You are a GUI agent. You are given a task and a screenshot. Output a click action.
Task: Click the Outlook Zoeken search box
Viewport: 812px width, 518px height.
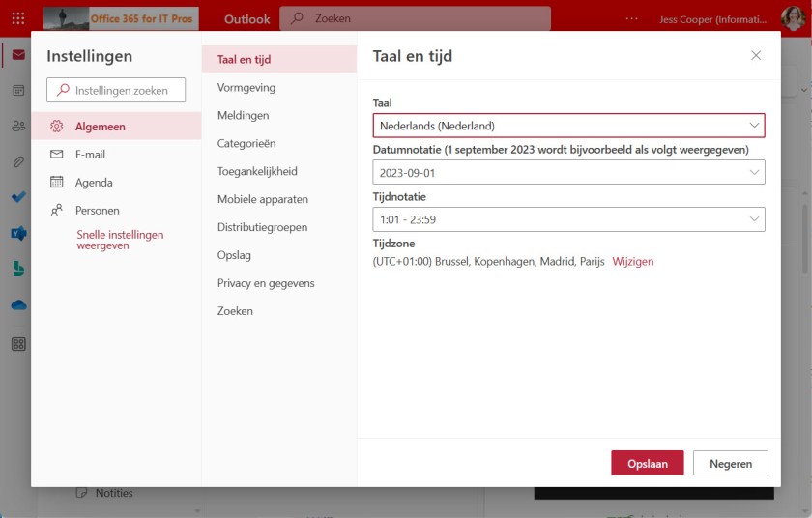click(416, 18)
